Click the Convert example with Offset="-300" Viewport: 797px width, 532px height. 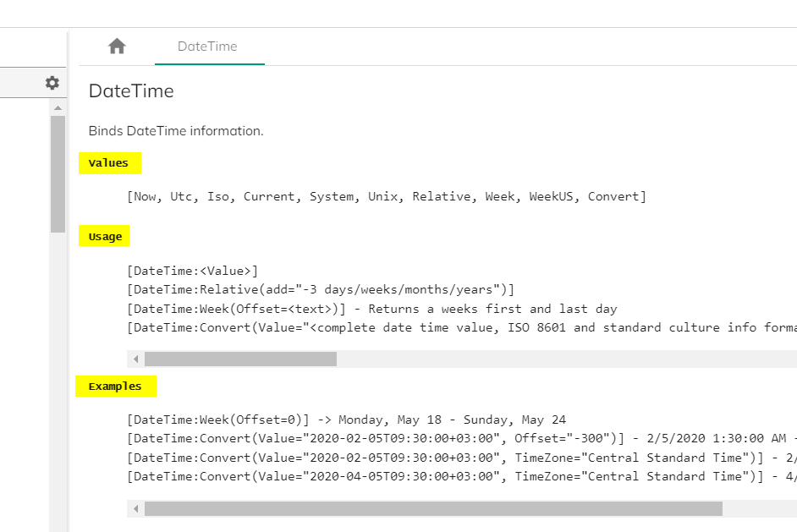tap(462, 438)
